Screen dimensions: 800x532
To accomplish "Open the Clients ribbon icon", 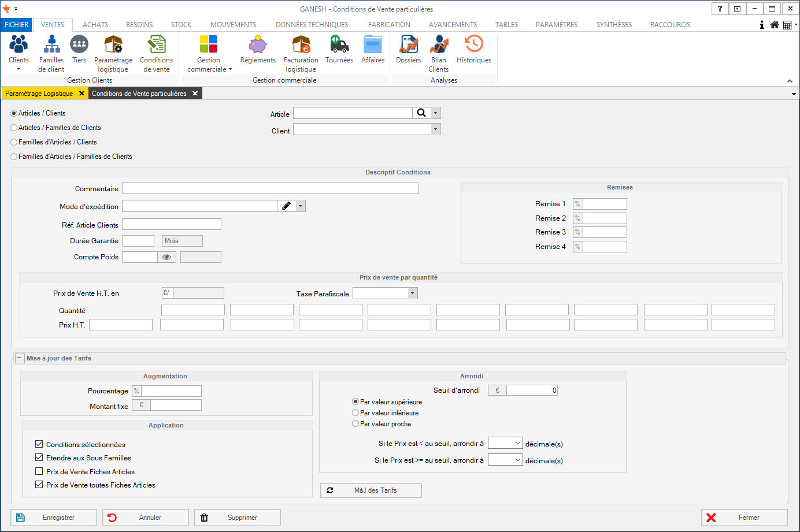I will (18, 45).
